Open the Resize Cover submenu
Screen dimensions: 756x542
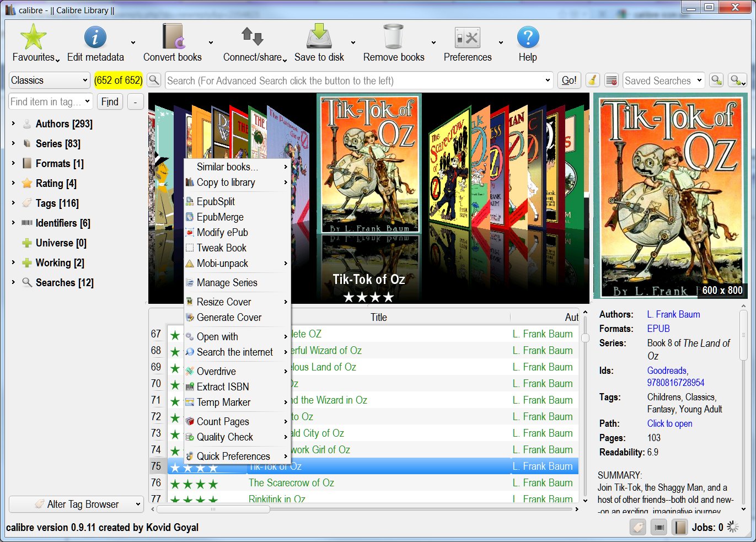[237, 302]
